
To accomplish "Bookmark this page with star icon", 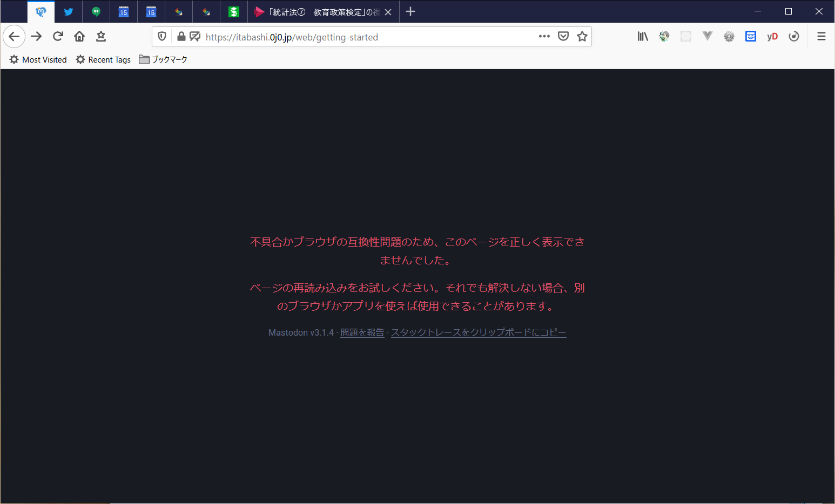I will (582, 36).
